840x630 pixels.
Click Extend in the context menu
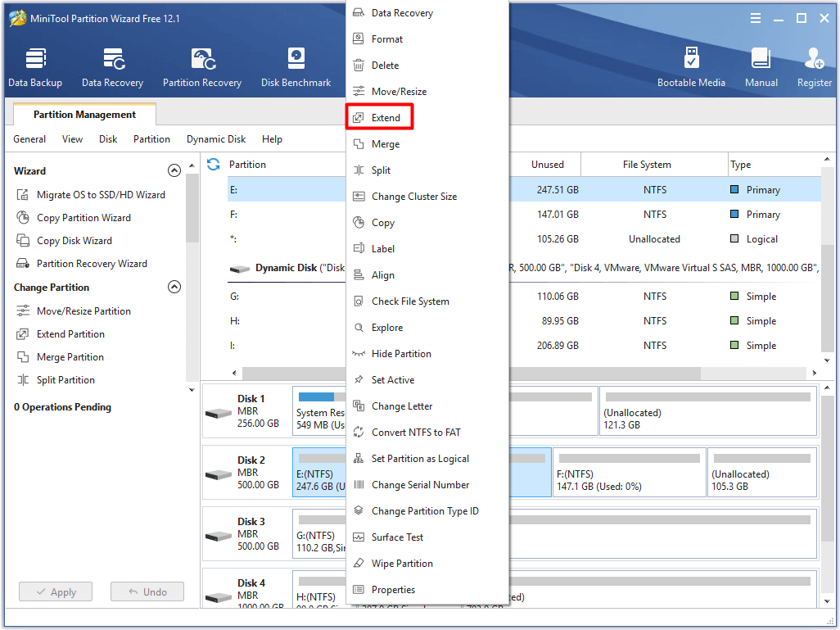click(427, 118)
